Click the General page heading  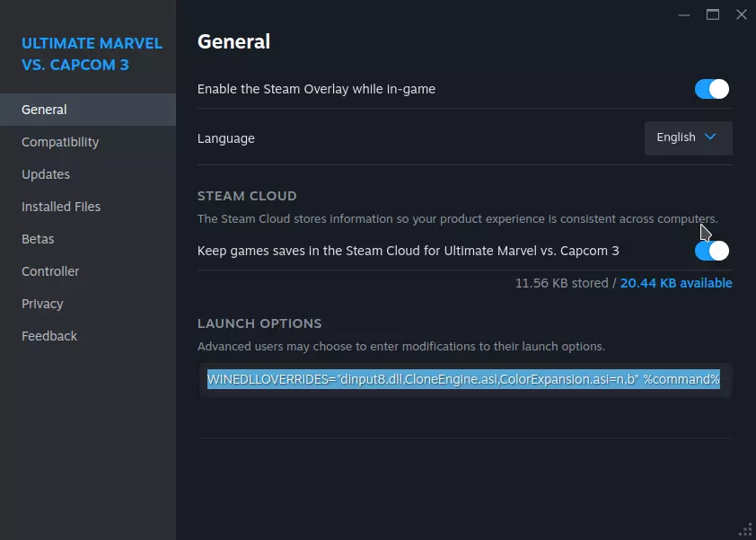(x=233, y=42)
